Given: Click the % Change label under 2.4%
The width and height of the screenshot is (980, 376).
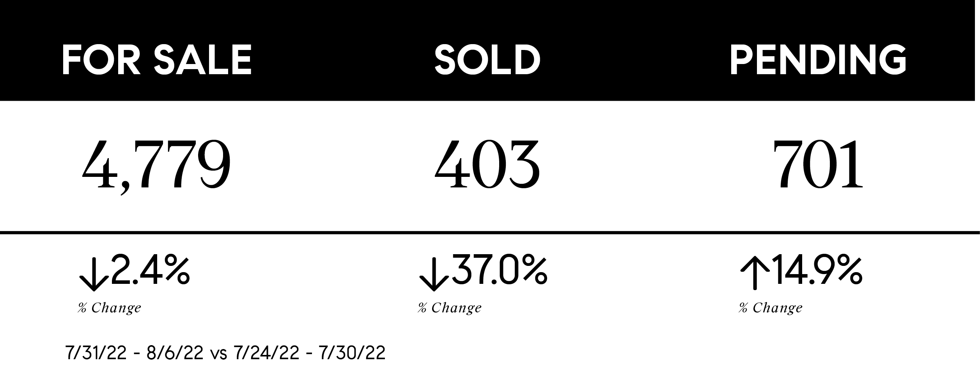Looking at the screenshot, I should 110,308.
